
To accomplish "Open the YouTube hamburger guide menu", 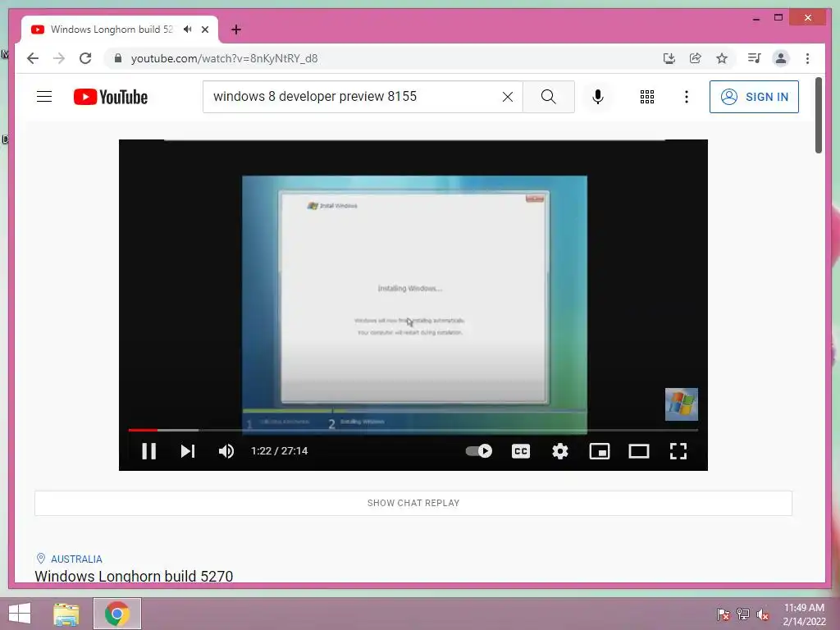I will (x=44, y=97).
